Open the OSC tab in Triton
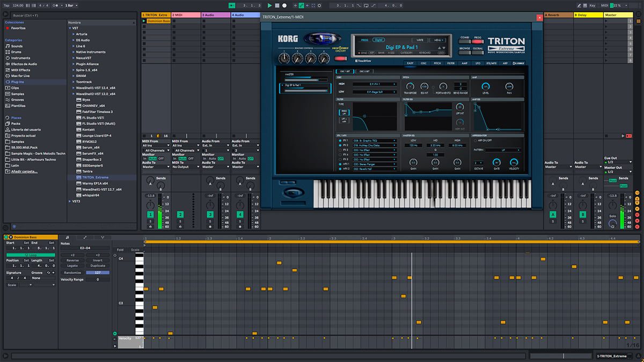The width and height of the screenshot is (644, 362). click(424, 63)
